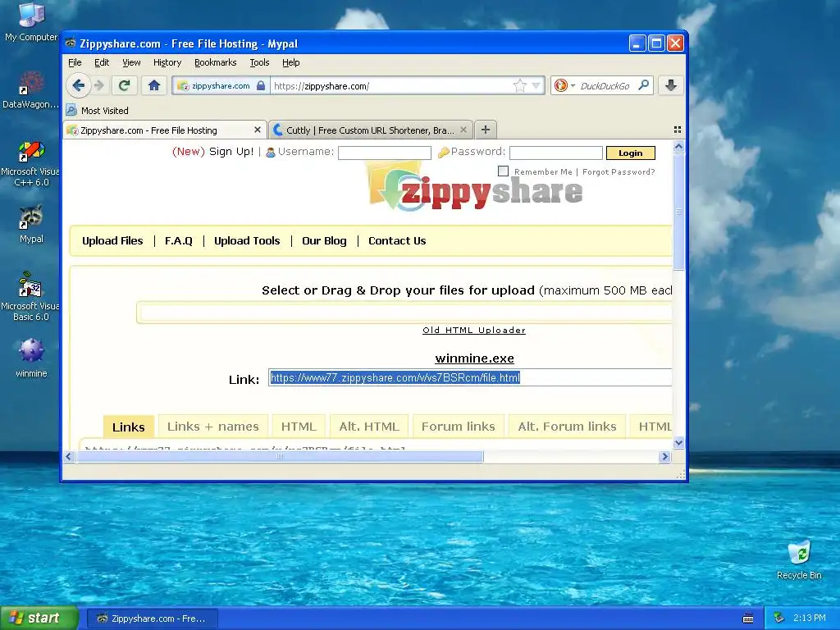Close the Zippyshare tab
Viewport: 840px width, 630px height.
pyautogui.click(x=258, y=130)
